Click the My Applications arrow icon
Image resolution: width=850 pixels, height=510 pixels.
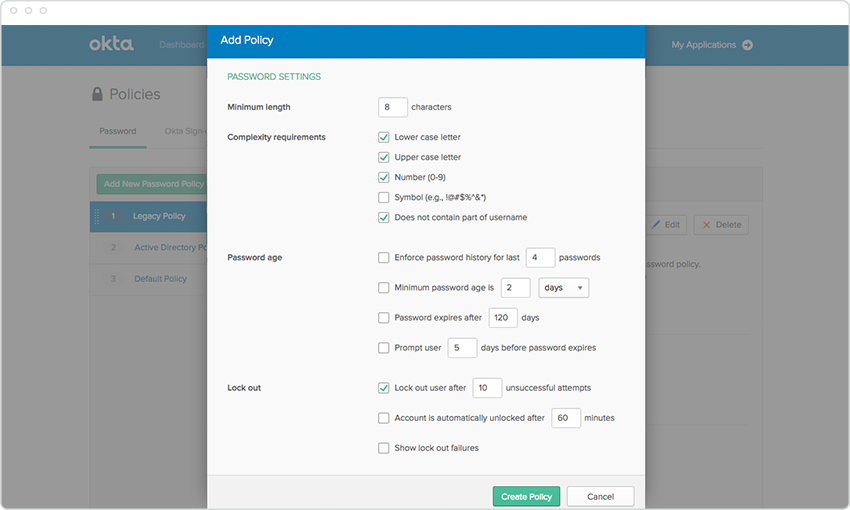point(747,45)
